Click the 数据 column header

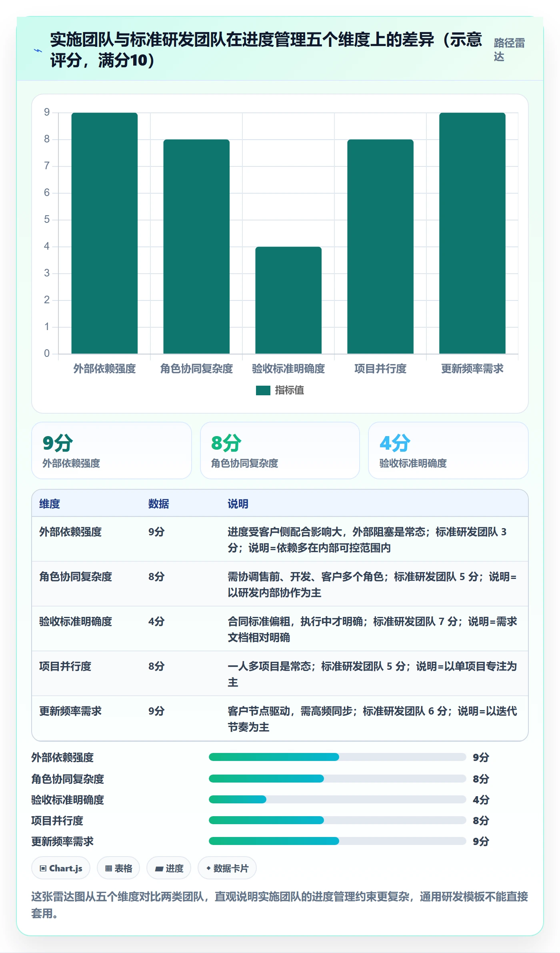tap(159, 504)
